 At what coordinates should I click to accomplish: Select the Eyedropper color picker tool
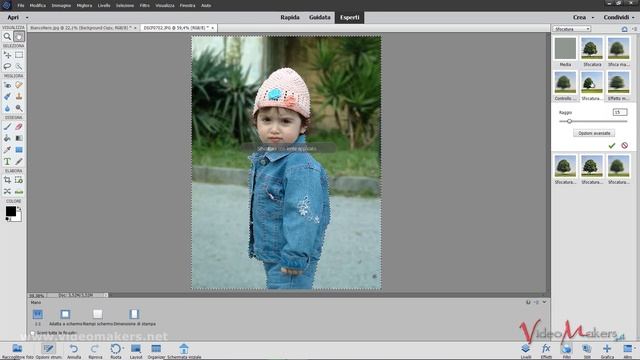tap(7, 150)
